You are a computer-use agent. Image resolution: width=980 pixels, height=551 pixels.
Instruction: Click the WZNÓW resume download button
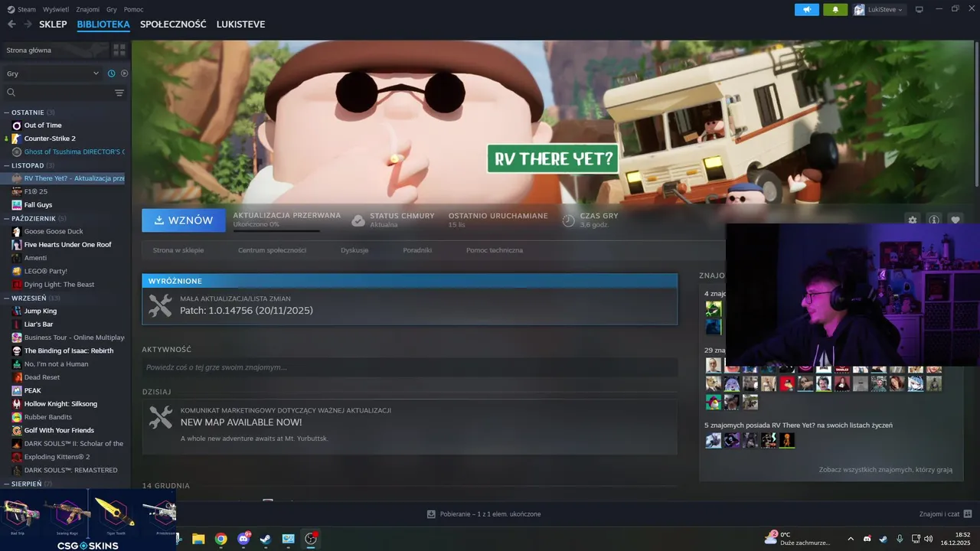pos(184,220)
